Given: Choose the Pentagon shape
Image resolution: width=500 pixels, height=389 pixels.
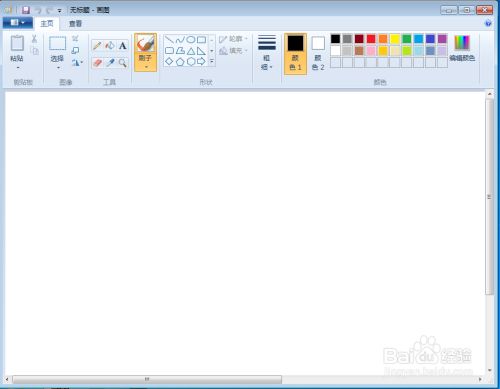Looking at the screenshot, I should click(180, 61).
